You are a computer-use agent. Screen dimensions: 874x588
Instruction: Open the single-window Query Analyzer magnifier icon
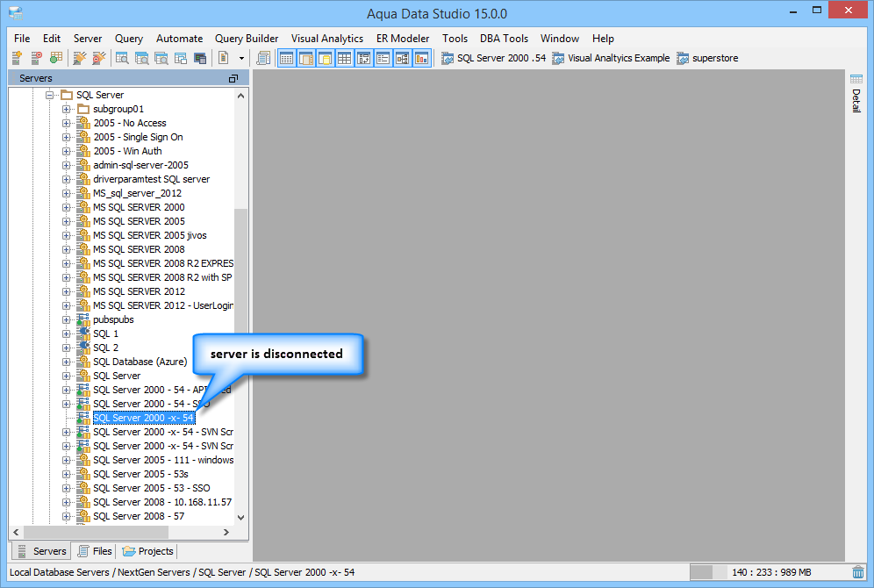click(x=122, y=58)
